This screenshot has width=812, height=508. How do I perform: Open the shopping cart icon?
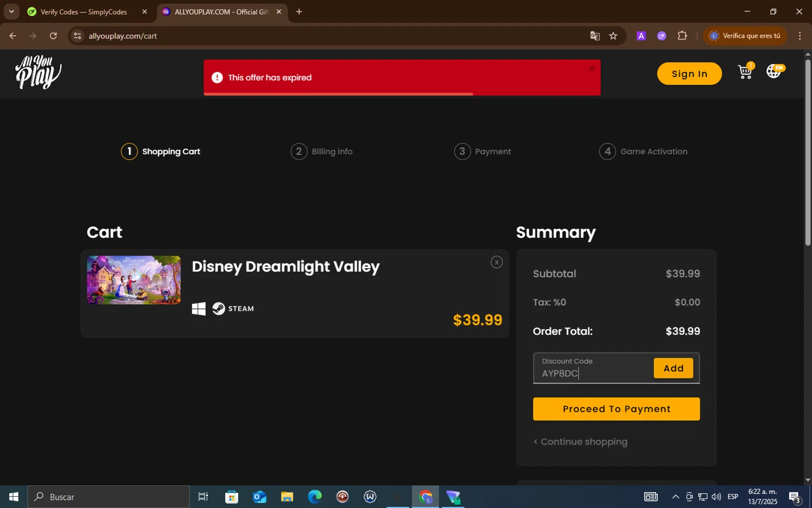[745, 71]
